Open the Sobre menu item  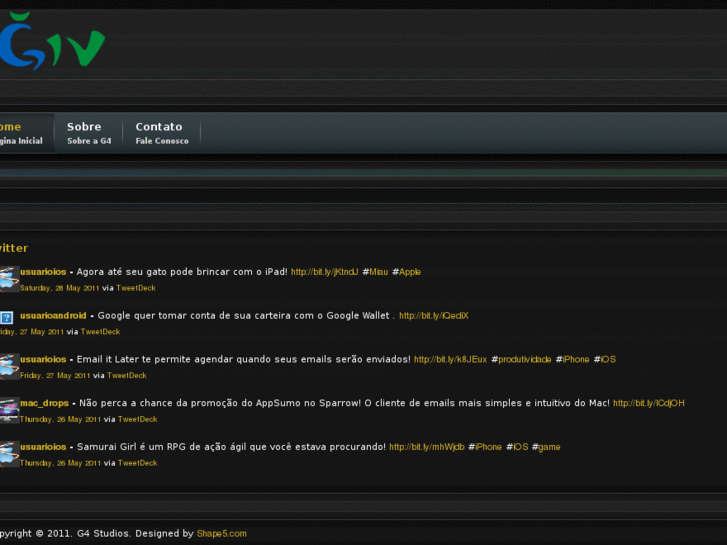point(89,133)
